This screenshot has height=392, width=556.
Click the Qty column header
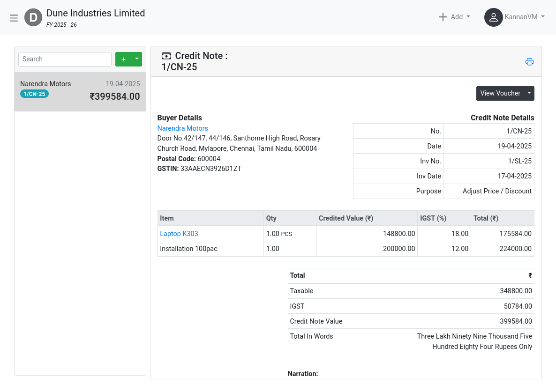[290, 218]
